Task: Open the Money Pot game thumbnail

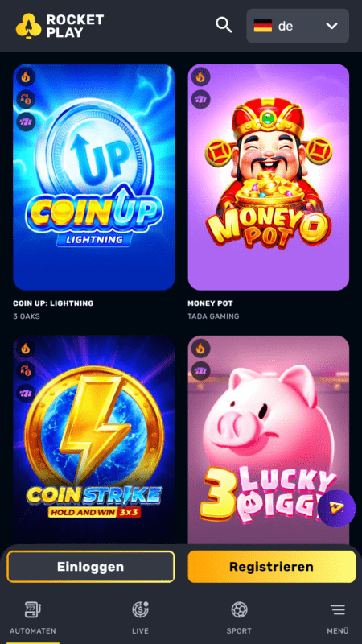Action: pyautogui.click(x=269, y=177)
